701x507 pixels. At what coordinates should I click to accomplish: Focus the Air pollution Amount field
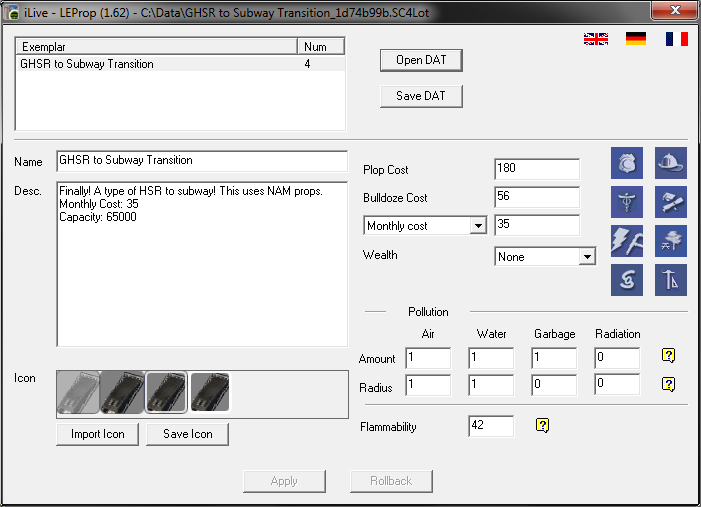coord(428,358)
